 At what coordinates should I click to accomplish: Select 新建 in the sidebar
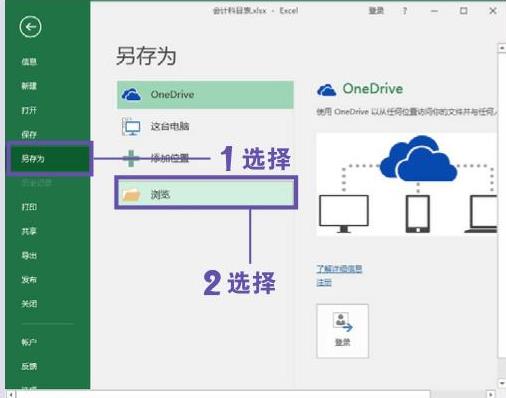29,86
